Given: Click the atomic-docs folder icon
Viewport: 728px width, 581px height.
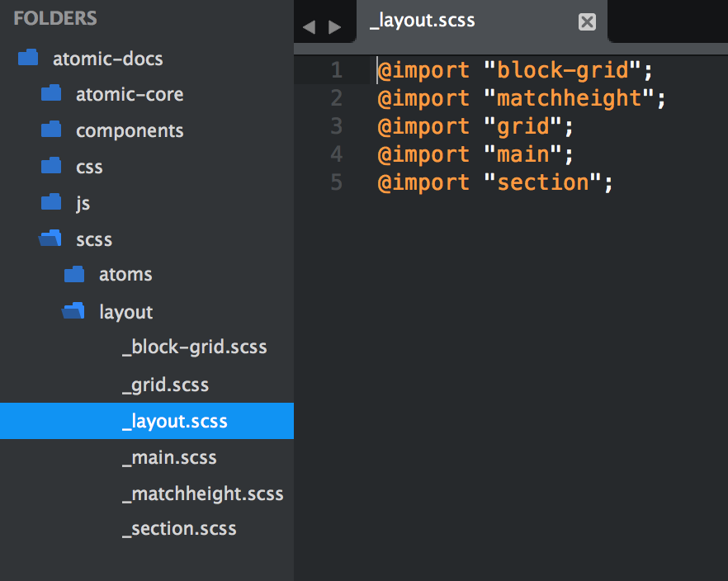Looking at the screenshot, I should pyautogui.click(x=28, y=58).
